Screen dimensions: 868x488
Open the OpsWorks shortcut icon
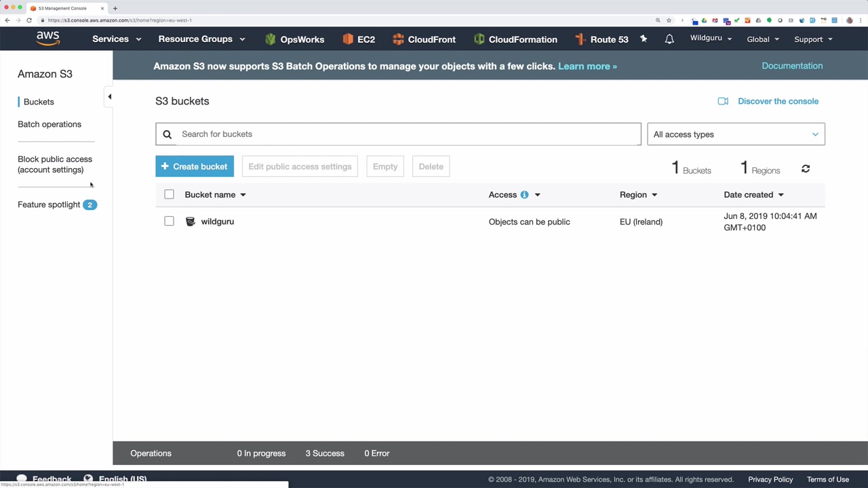pyautogui.click(x=271, y=39)
